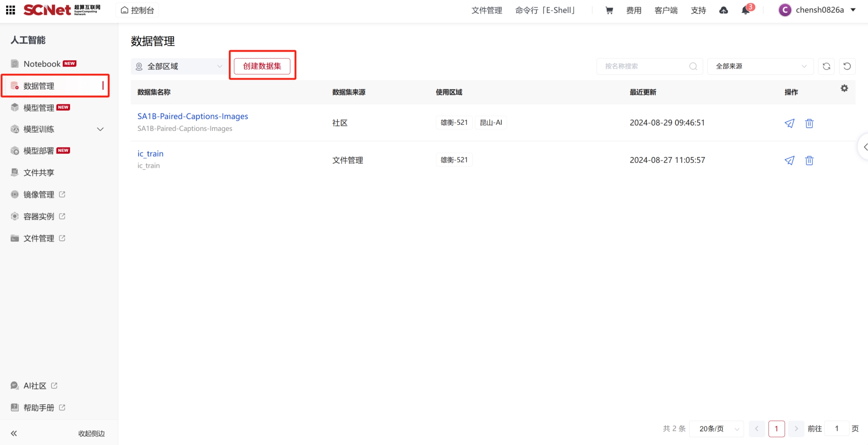Open table column settings gear

(x=844, y=88)
